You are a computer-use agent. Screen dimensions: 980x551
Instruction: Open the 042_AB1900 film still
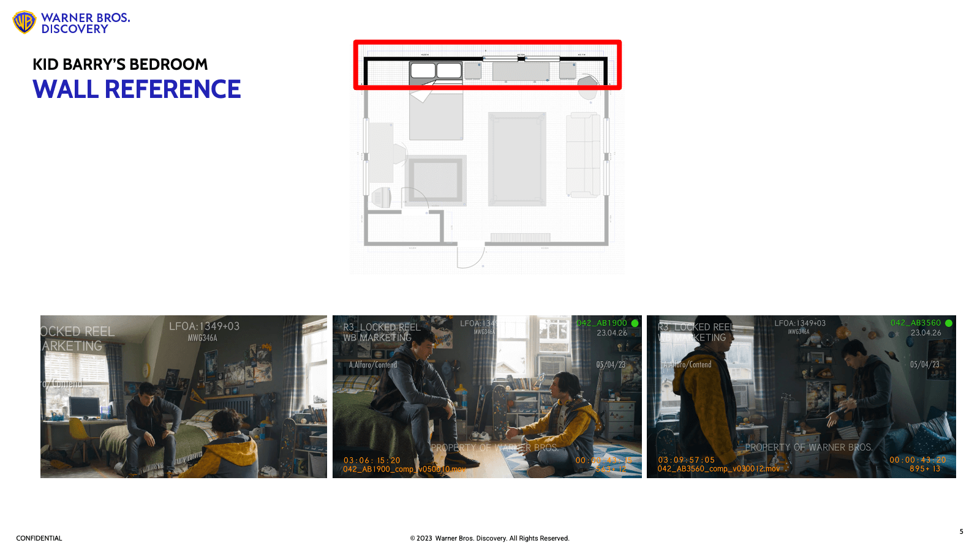click(x=487, y=397)
